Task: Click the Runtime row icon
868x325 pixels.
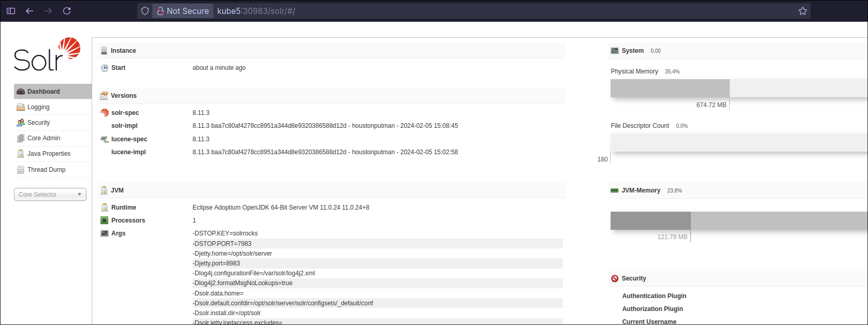Action: [105, 208]
